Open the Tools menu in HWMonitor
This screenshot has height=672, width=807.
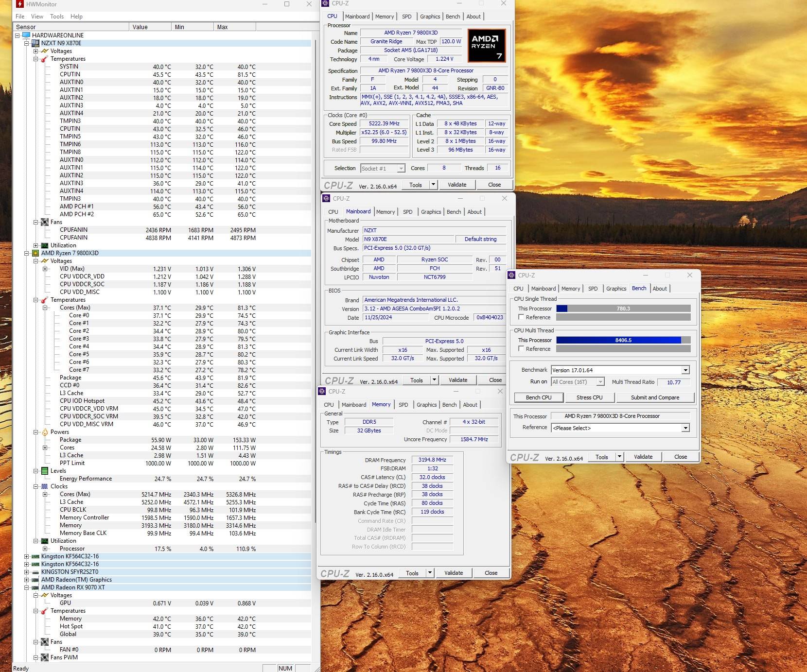pos(57,17)
